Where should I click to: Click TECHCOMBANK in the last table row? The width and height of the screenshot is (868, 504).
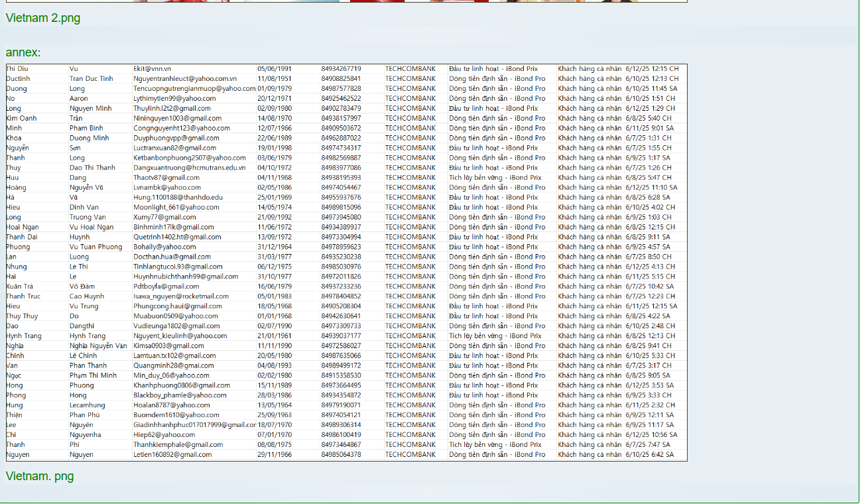coord(410,455)
